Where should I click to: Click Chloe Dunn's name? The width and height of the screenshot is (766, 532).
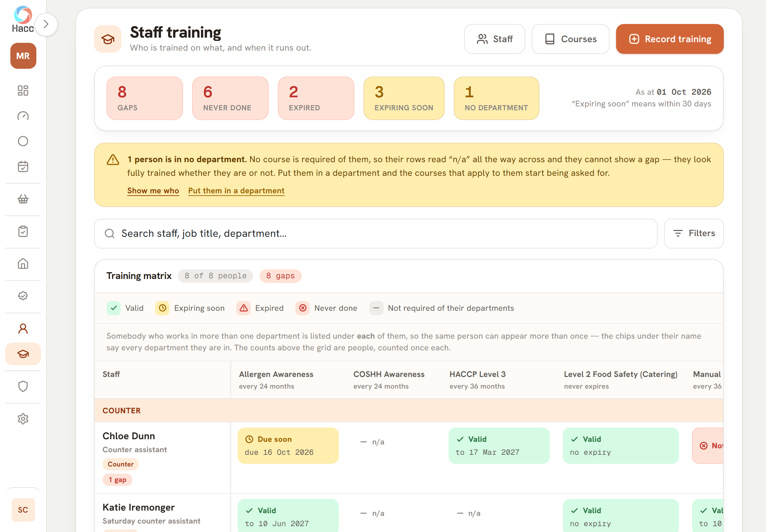pyautogui.click(x=129, y=436)
